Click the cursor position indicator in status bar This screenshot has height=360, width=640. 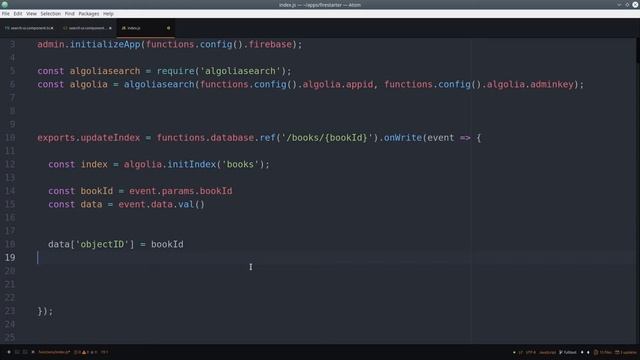coord(104,352)
